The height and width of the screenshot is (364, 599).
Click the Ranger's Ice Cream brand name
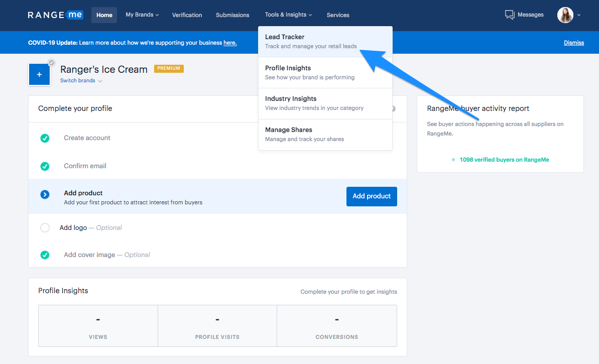click(104, 69)
